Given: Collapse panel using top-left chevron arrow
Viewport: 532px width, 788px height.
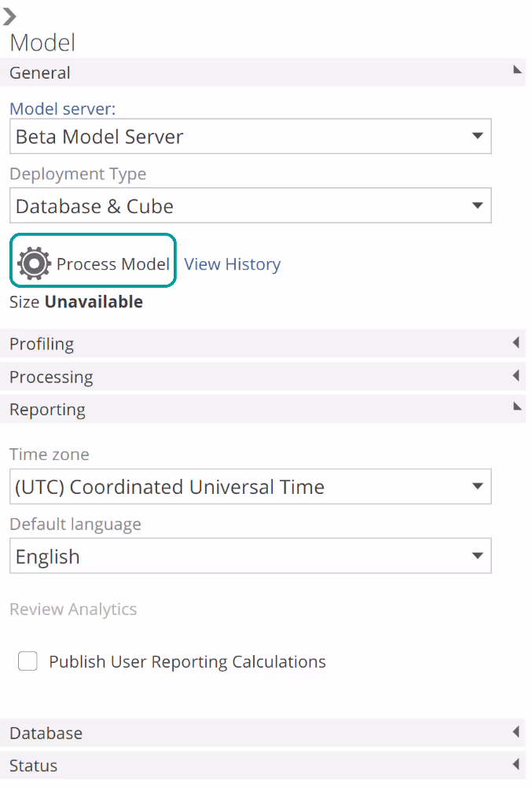Looking at the screenshot, I should (x=9, y=17).
